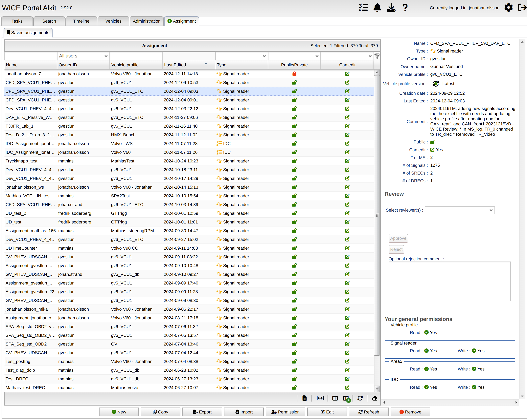Click the download icon in header
This screenshot has height=420, width=527.
(x=391, y=8)
